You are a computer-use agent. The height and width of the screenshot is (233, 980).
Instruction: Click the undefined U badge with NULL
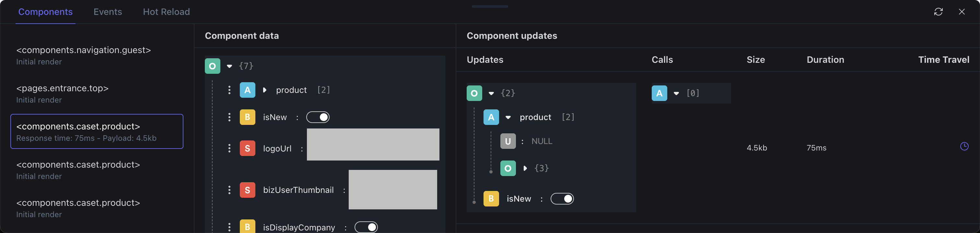click(x=507, y=141)
